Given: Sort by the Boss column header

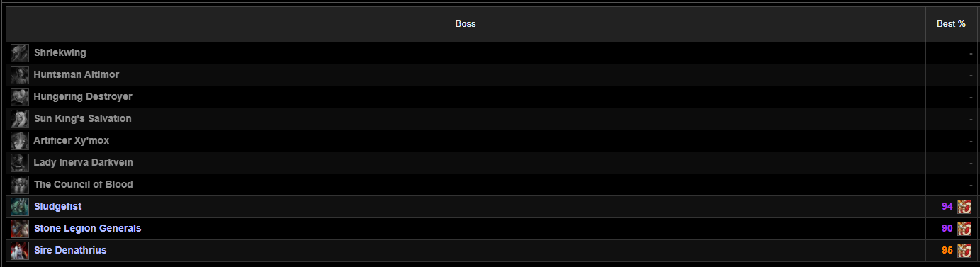Looking at the screenshot, I should [466, 24].
